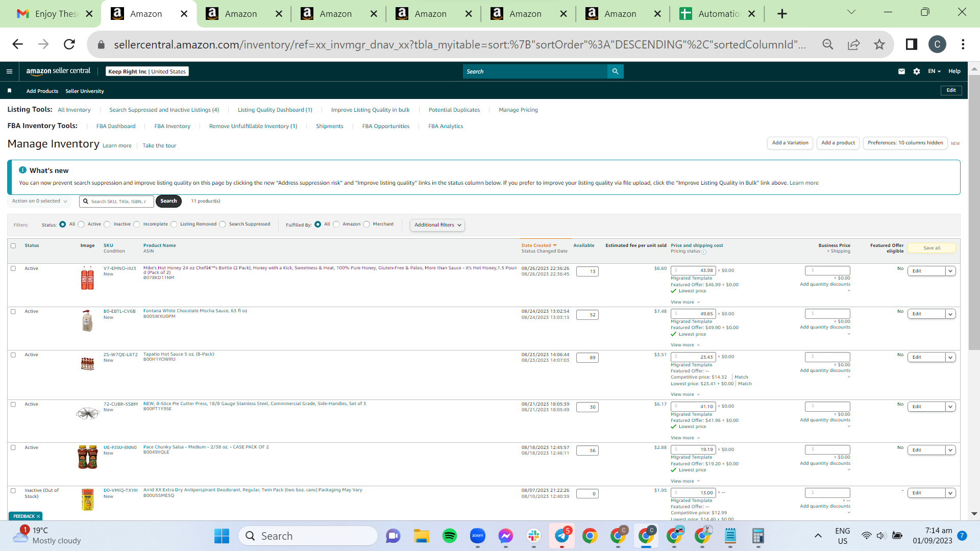This screenshot has width=980, height=551.
Task: Open the Mike's Hot Honey product thumbnail
Action: coord(87,278)
